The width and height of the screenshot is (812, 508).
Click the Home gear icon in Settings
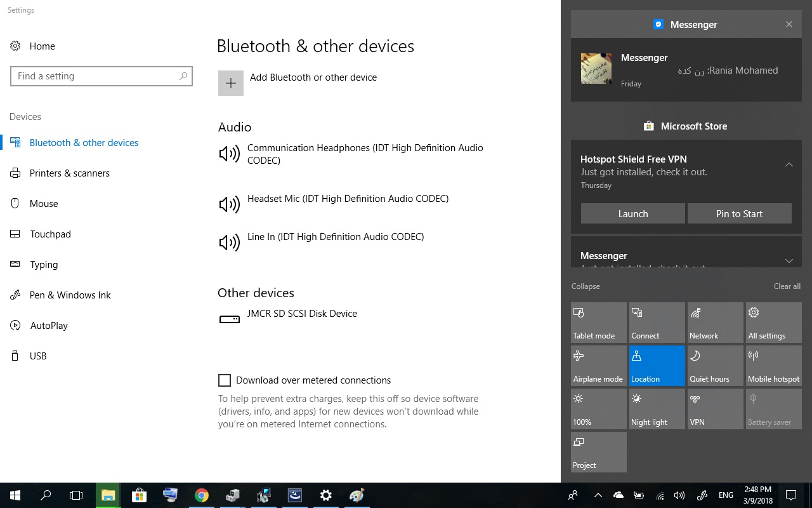point(16,46)
